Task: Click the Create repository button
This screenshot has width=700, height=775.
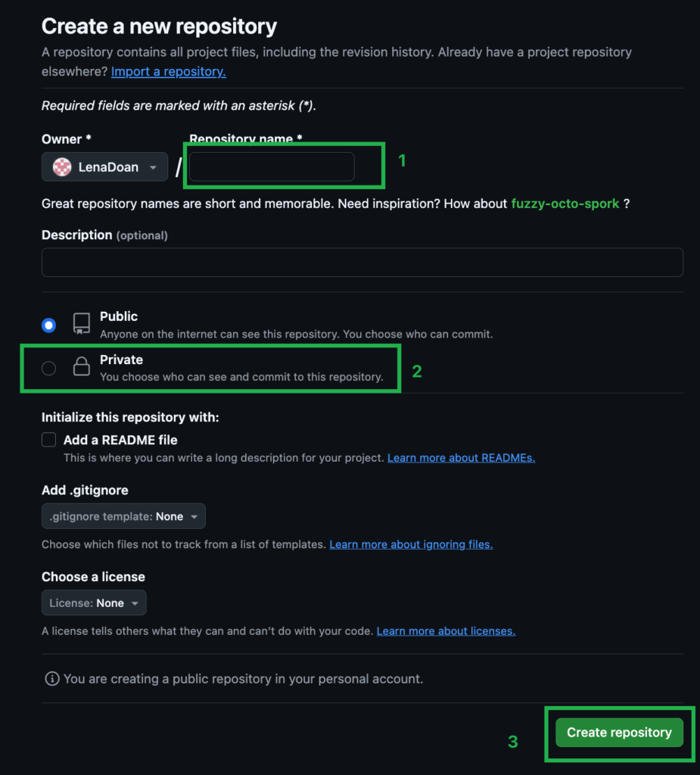Action: (x=620, y=733)
